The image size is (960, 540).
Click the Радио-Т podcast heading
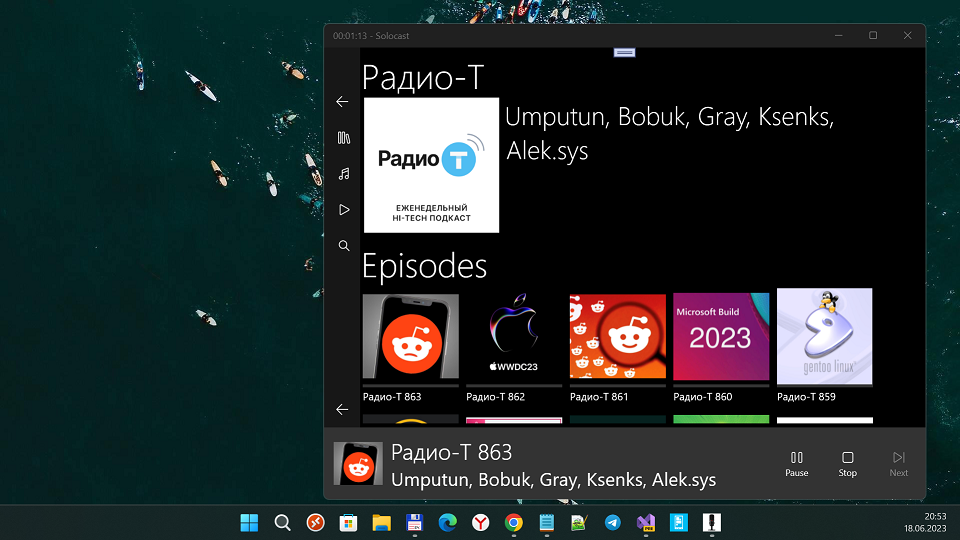[x=423, y=77]
